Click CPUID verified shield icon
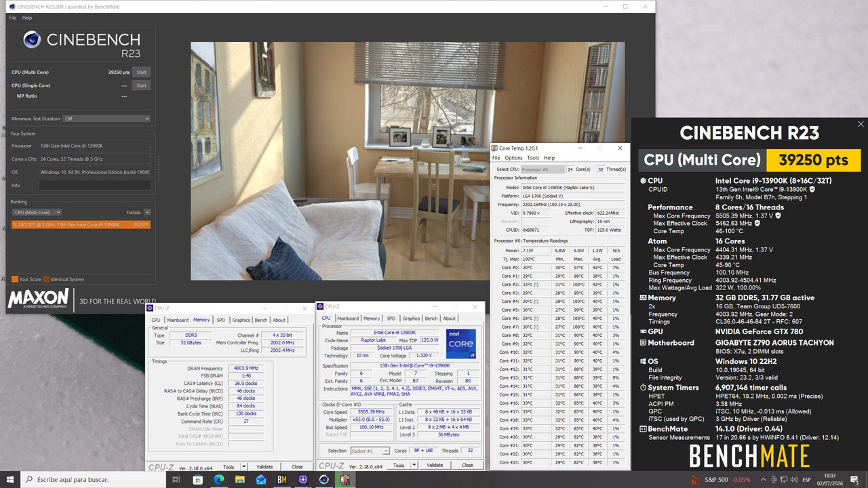This screenshot has width=868, height=488. (812, 189)
